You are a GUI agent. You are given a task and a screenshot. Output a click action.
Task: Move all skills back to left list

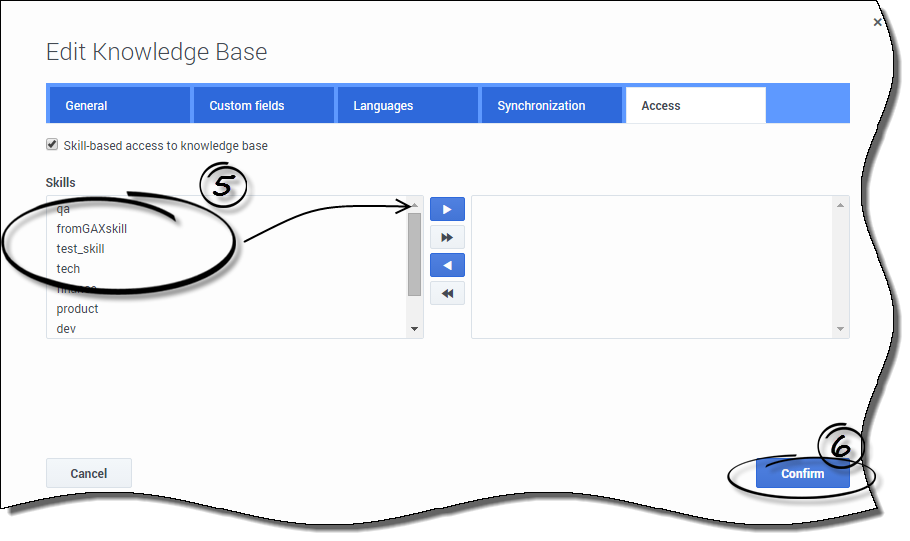point(447,293)
